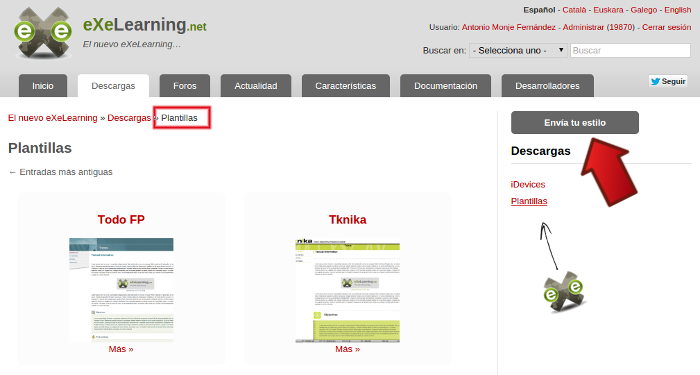Click the 'Envía tu estilo' button
The width and height of the screenshot is (700, 375).
[575, 122]
